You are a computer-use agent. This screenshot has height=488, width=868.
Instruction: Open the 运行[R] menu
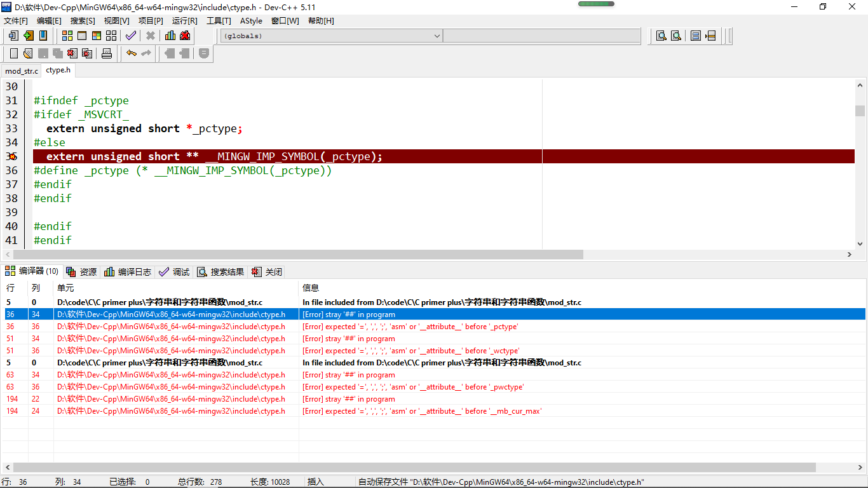(x=184, y=21)
